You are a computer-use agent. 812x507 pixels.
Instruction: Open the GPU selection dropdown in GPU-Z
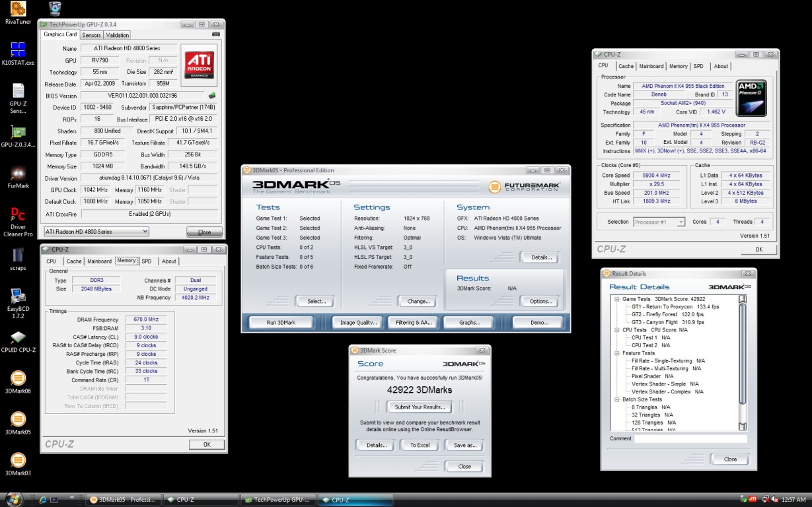pyautogui.click(x=96, y=232)
